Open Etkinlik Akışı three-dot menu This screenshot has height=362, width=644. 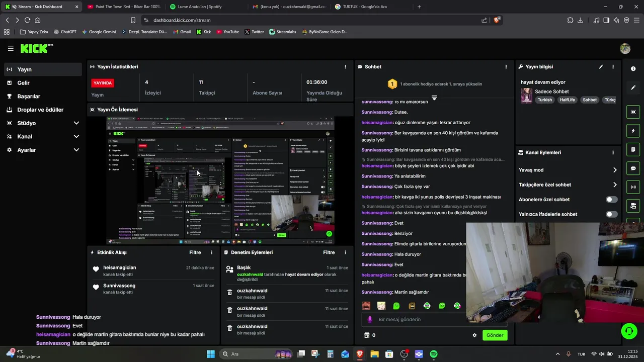coord(211,252)
